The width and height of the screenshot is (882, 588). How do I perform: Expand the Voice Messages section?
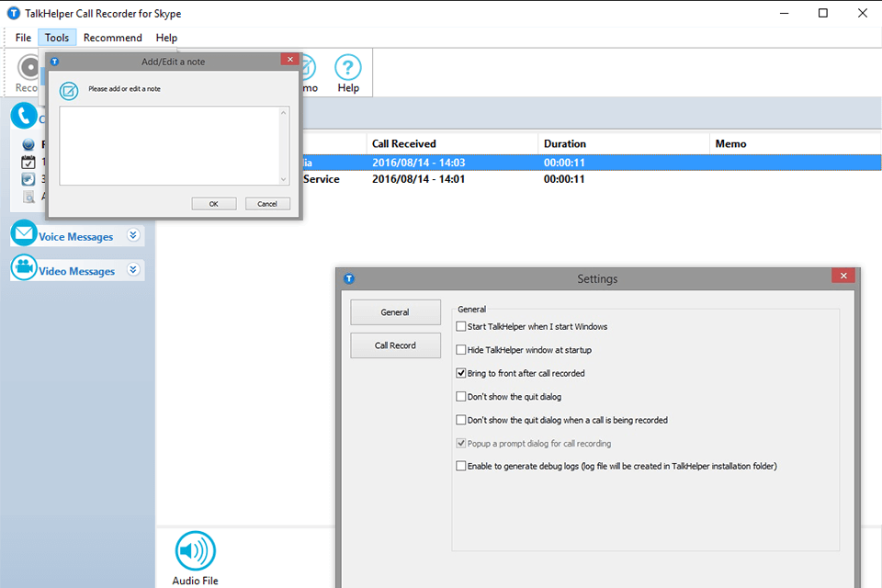132,234
